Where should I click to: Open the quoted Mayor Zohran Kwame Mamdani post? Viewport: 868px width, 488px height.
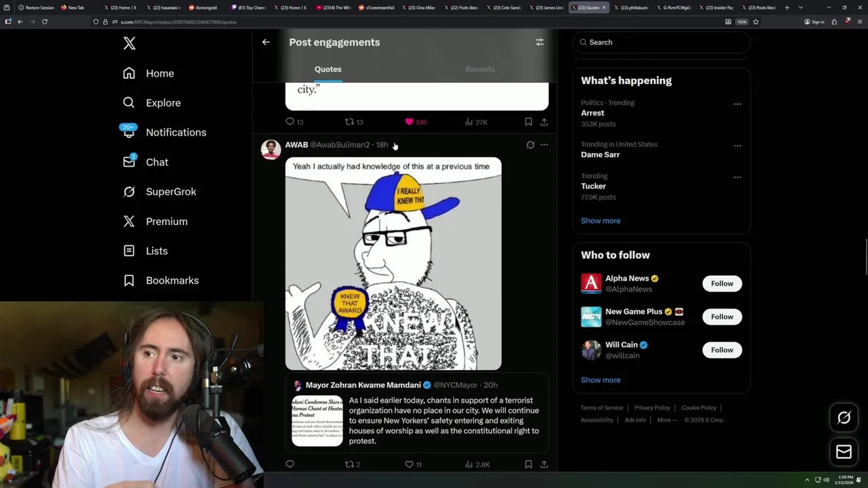click(417, 413)
